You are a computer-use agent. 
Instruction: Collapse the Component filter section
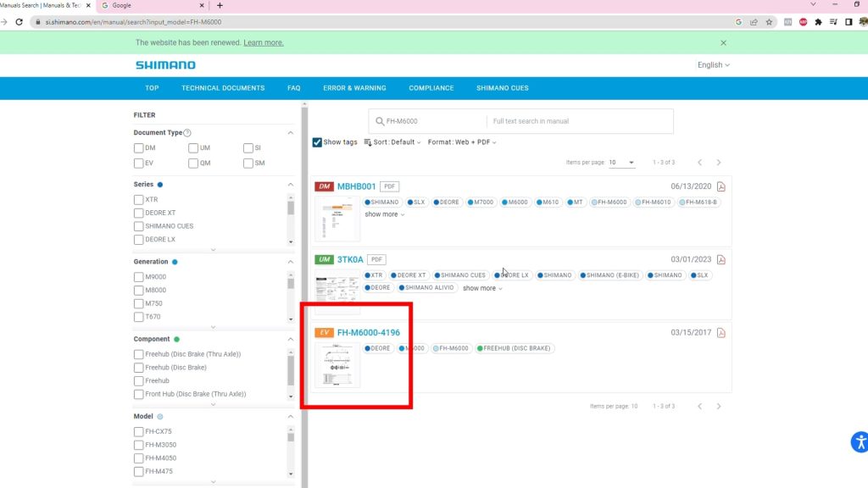tap(291, 339)
